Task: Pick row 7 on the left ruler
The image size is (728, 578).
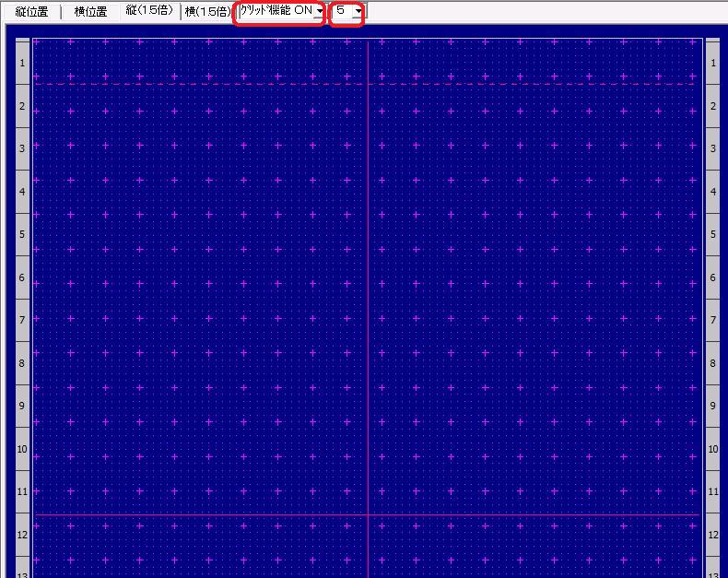Action: click(x=22, y=320)
